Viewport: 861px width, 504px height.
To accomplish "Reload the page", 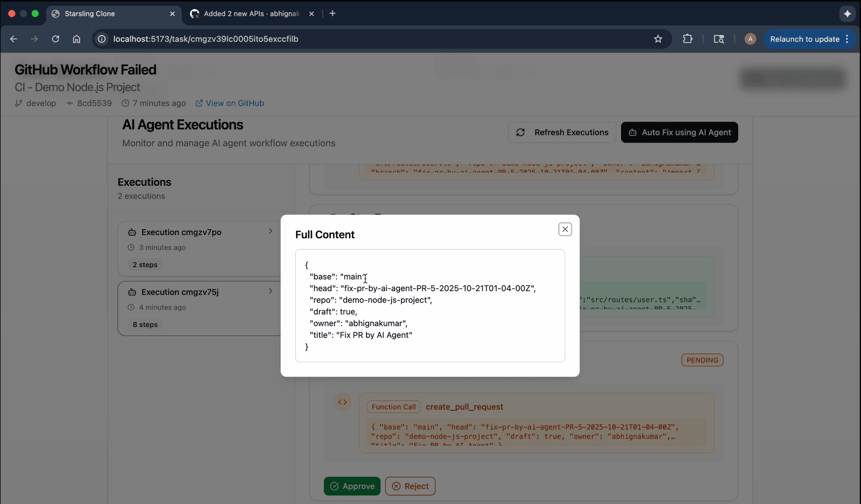I will [x=55, y=39].
